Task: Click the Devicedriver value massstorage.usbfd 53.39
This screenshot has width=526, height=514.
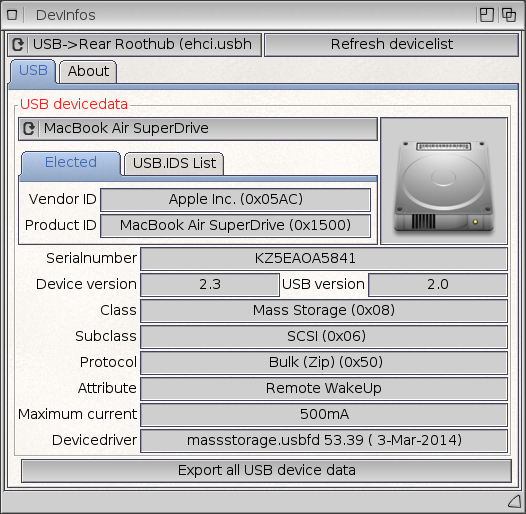Action: 324,441
